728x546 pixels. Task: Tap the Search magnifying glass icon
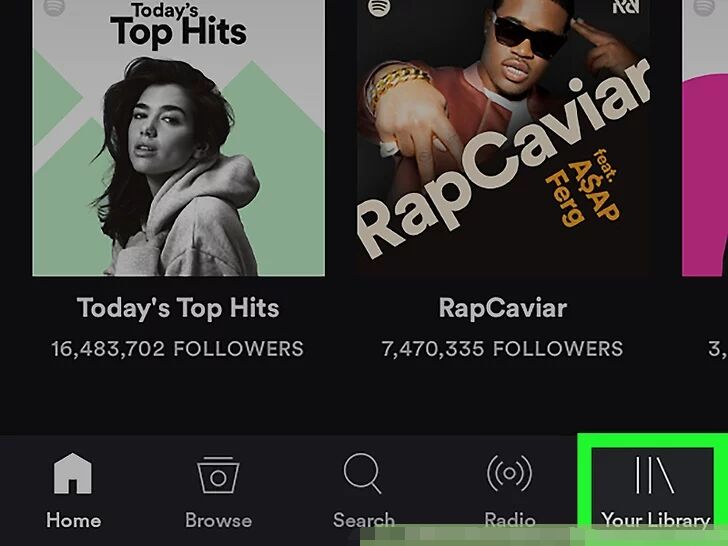point(363,474)
